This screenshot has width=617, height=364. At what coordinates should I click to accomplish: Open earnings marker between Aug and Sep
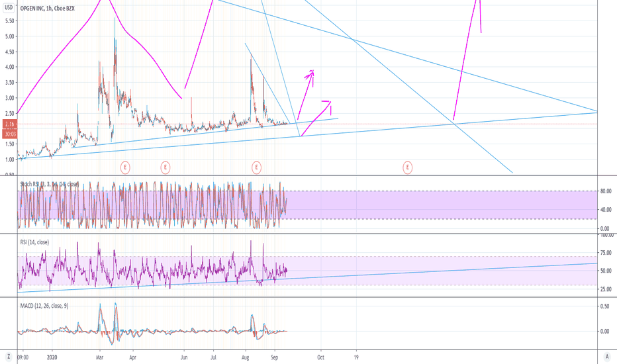coord(257,167)
